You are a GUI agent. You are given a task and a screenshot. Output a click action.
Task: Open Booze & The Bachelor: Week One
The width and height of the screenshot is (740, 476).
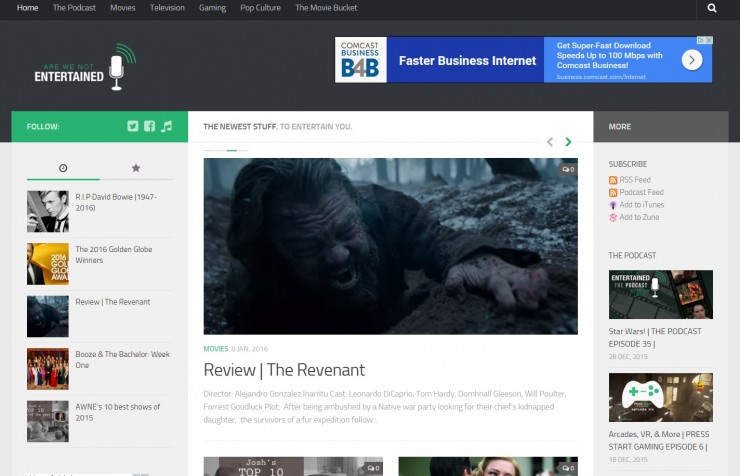(122, 359)
